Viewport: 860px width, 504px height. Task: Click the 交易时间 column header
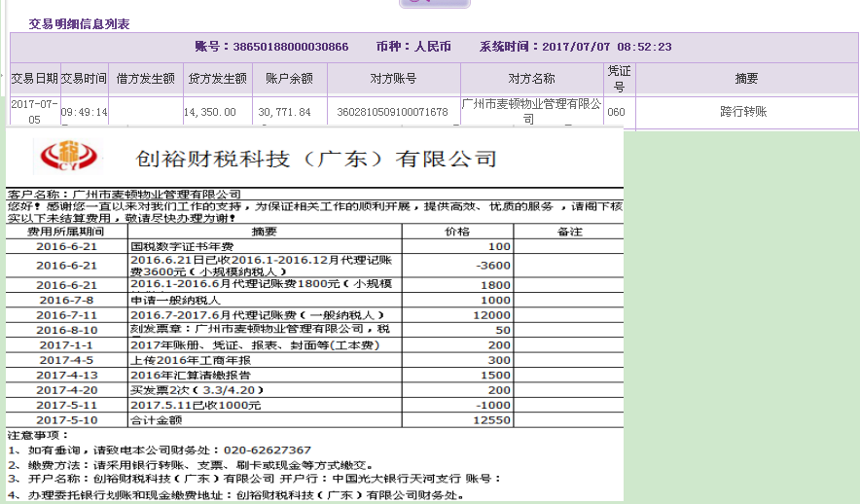(x=84, y=79)
